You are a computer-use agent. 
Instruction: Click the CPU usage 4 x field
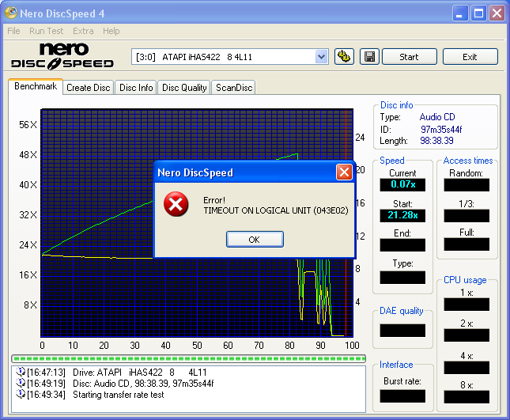point(467,368)
